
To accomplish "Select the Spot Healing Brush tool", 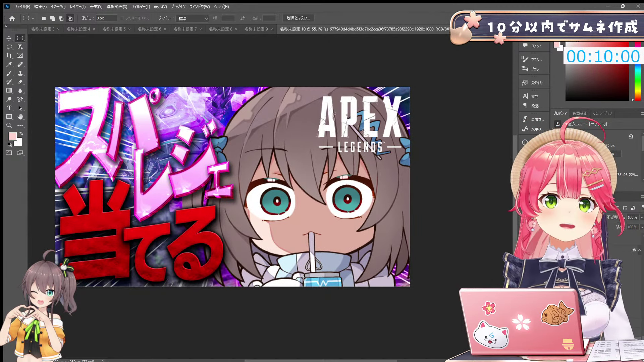I will (x=20, y=64).
